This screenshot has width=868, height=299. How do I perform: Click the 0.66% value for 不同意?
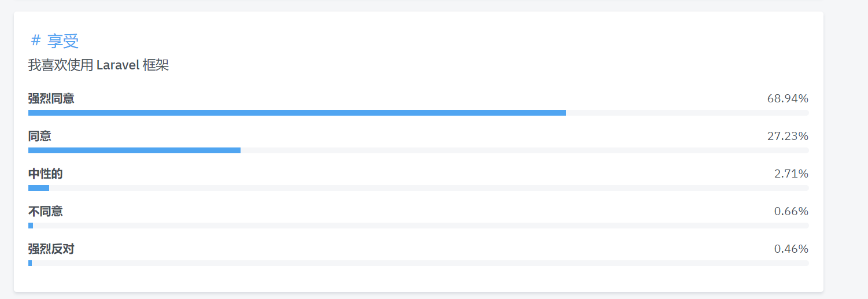coord(791,212)
